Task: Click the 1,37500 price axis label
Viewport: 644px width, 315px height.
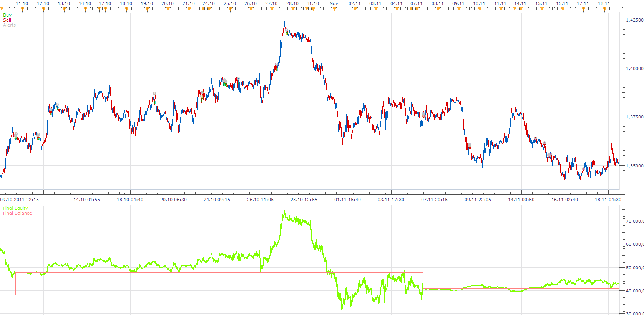Action: 635,117
